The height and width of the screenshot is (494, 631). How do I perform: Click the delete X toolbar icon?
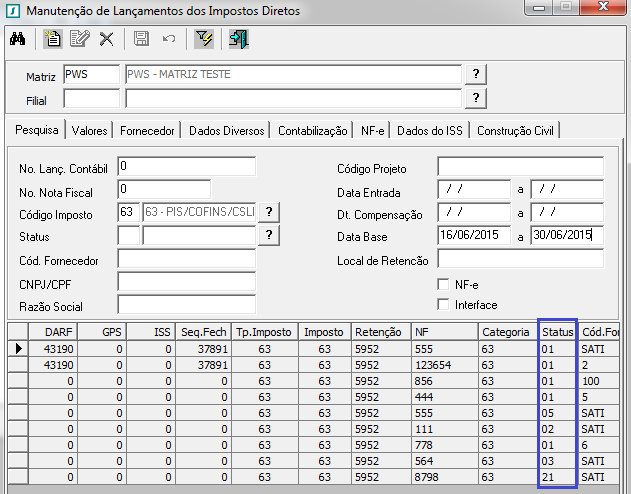pos(106,39)
